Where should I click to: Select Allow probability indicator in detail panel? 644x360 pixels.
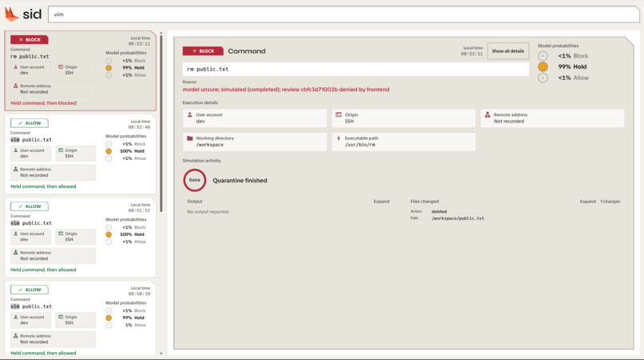coord(543,78)
